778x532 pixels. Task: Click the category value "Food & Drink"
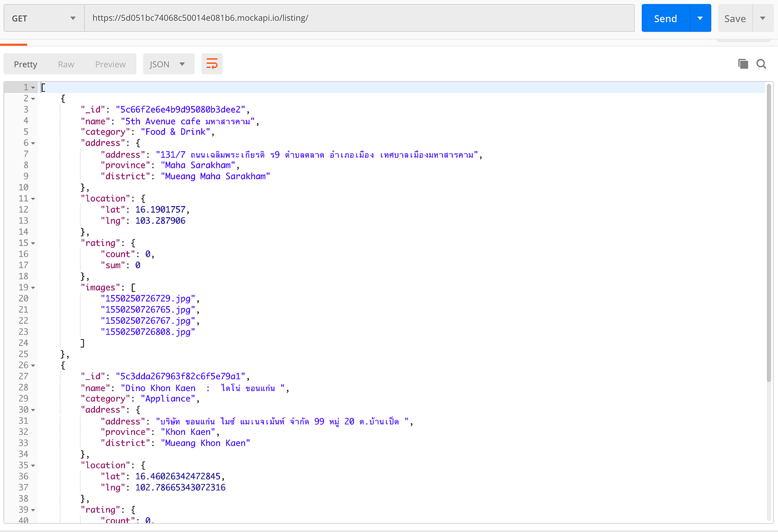click(x=176, y=132)
